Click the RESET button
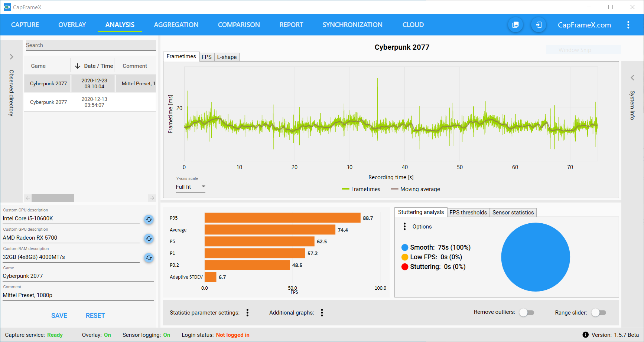 [x=95, y=316]
